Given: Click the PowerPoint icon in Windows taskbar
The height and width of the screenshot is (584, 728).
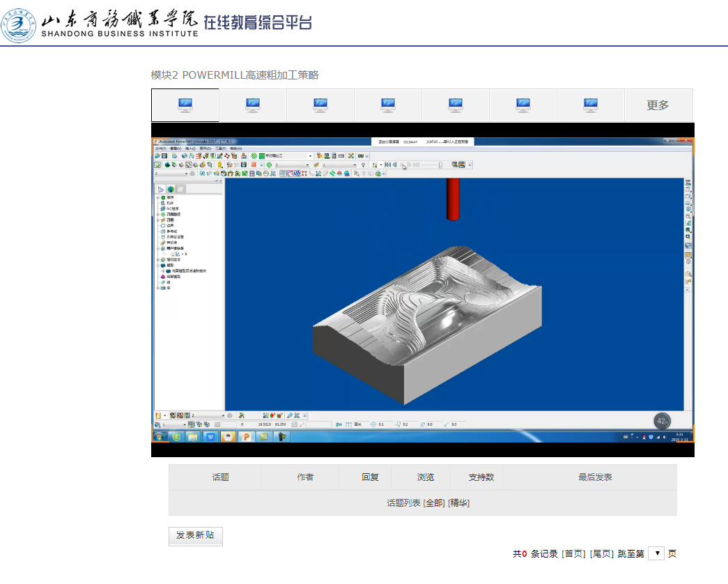Looking at the screenshot, I should (x=245, y=437).
